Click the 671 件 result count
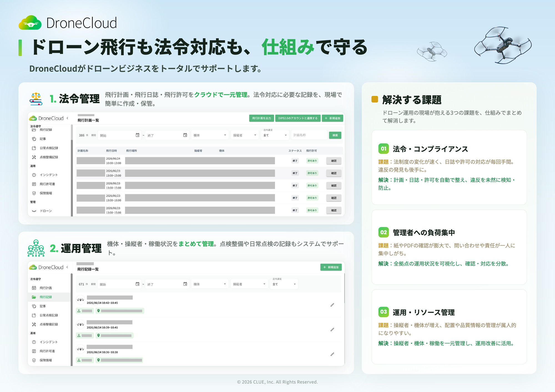 (83, 284)
